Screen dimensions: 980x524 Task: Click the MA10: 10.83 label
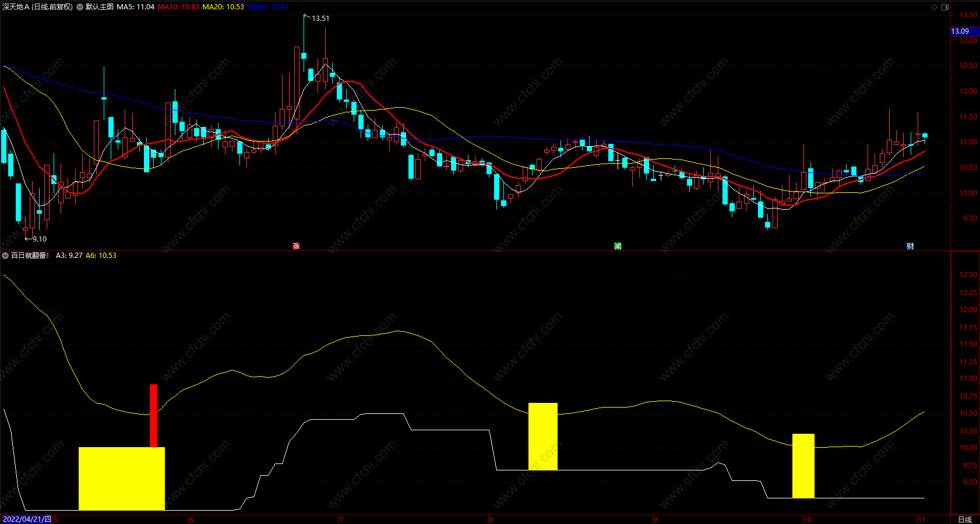[178, 7]
